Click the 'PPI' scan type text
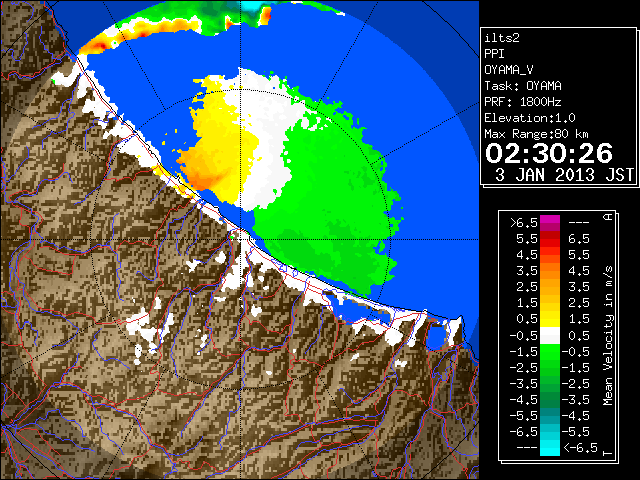Image resolution: width=640 pixels, height=480 pixels. pyautogui.click(x=494, y=54)
